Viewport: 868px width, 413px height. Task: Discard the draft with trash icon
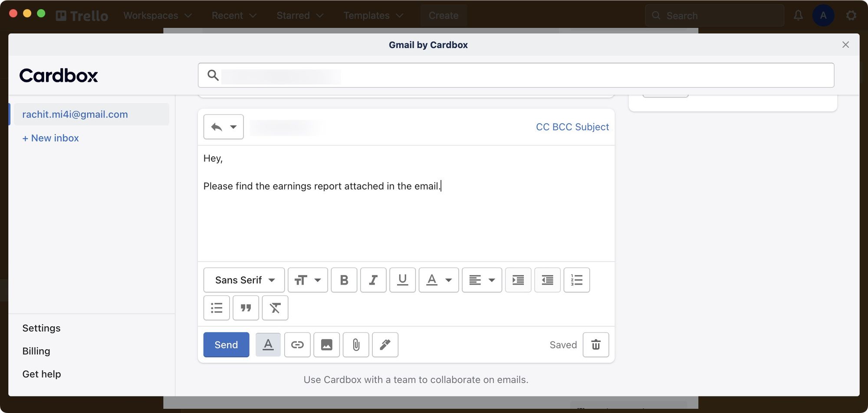[x=596, y=345]
